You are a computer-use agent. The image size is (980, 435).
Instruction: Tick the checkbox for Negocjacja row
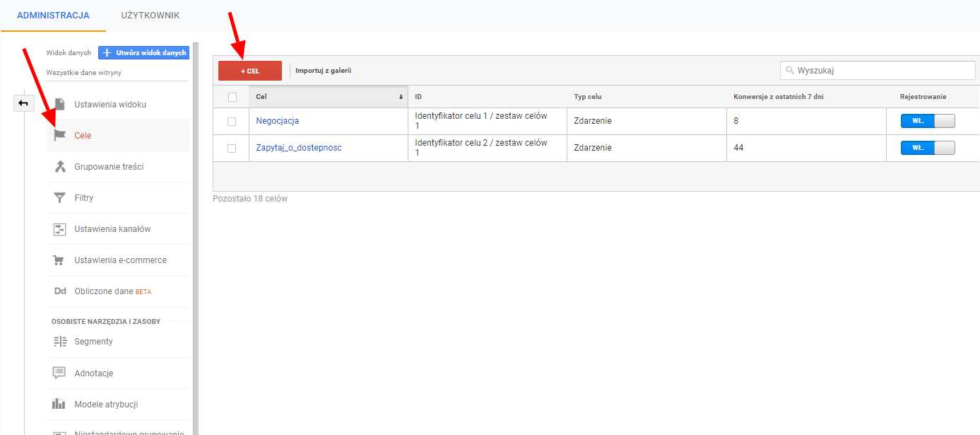[x=232, y=122]
